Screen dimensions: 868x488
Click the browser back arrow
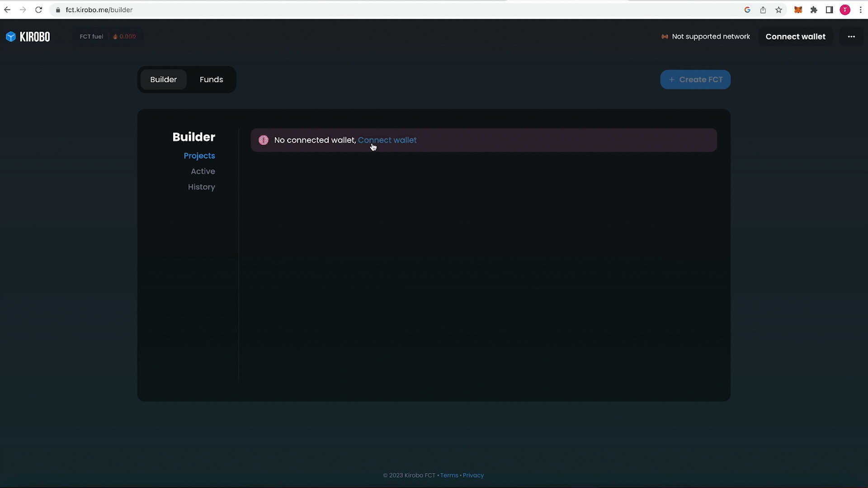(7, 9)
